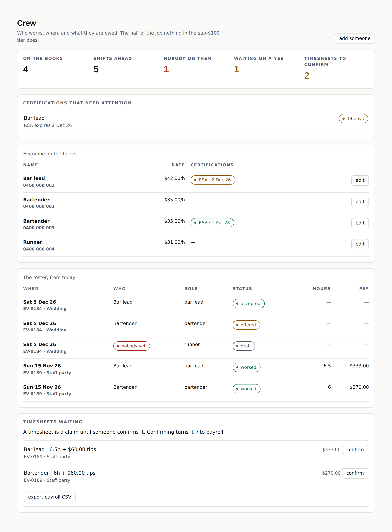Select the On the books count 4

(x=26, y=69)
